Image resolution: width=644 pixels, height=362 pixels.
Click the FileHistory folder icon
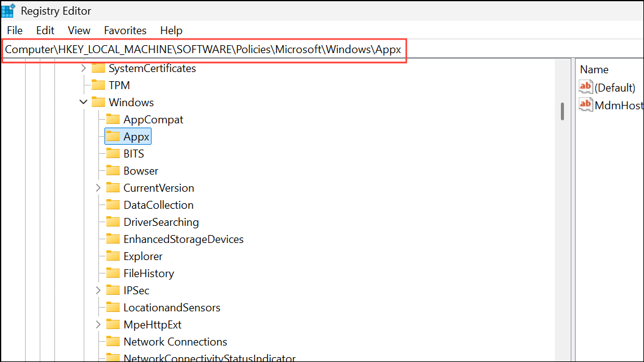(113, 273)
